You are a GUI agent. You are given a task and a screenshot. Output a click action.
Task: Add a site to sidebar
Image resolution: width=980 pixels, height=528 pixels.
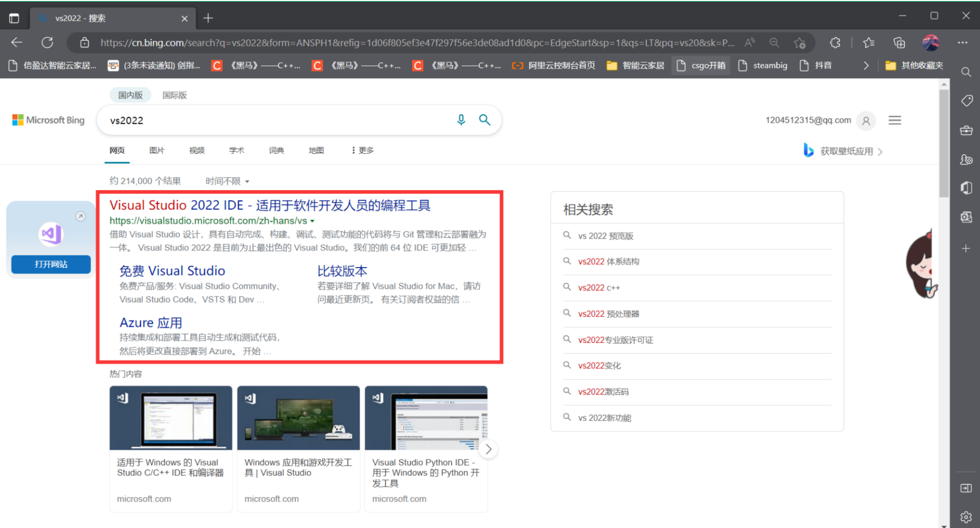coord(966,249)
